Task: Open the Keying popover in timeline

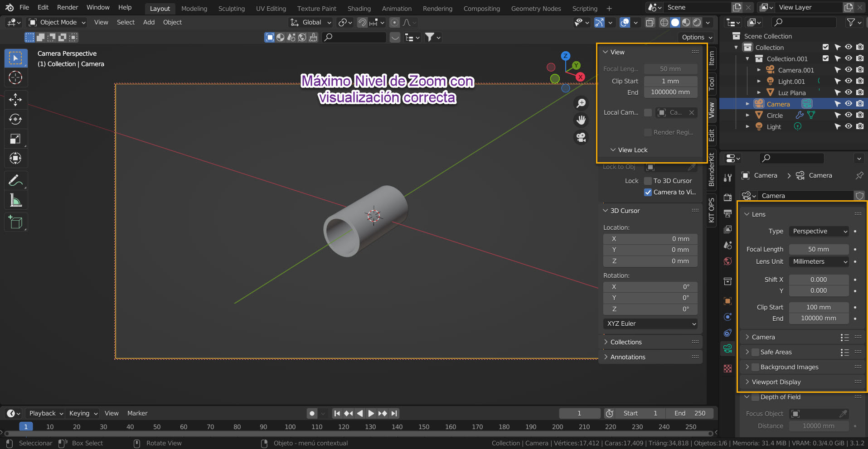Action: click(x=82, y=413)
